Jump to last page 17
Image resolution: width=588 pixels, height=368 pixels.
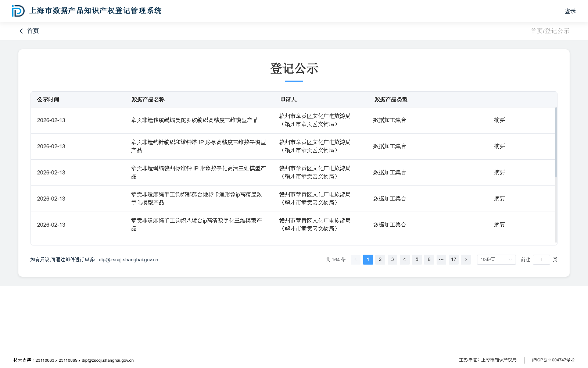(x=453, y=260)
